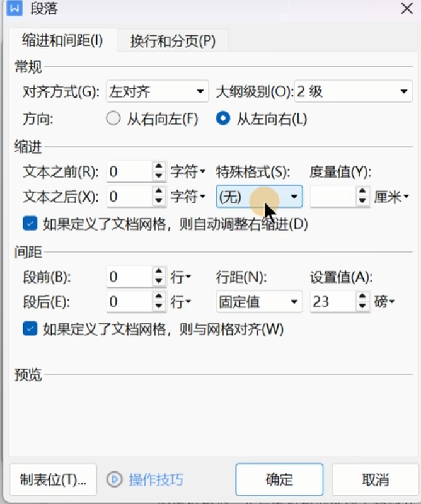Image resolution: width=421 pixels, height=504 pixels.
Task: Decrease the 段后 spacing with down arrow
Action: [159, 306]
